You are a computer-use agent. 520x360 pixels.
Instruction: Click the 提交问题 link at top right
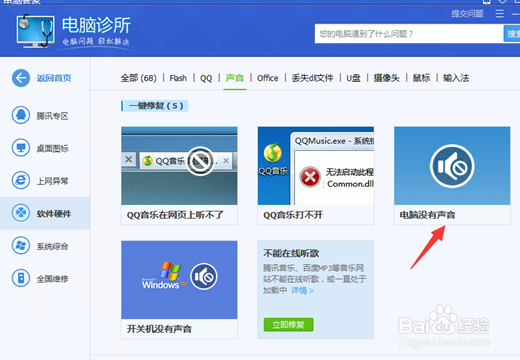tap(467, 14)
